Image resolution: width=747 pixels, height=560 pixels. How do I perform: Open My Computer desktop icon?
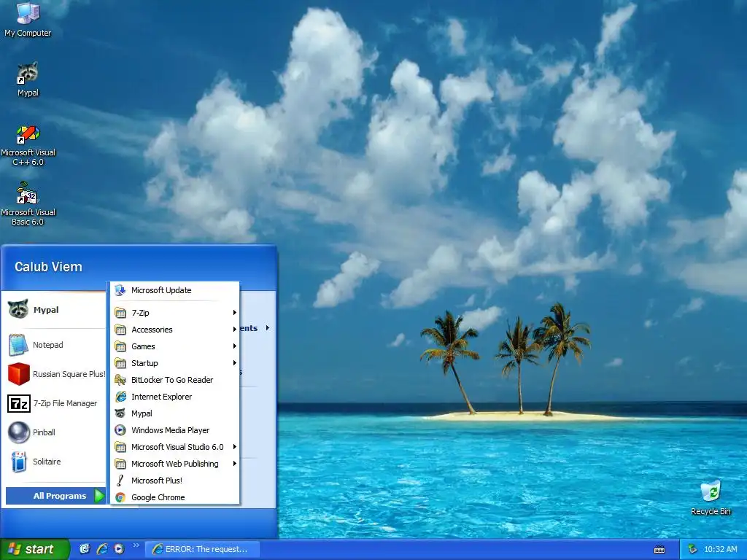point(28,20)
